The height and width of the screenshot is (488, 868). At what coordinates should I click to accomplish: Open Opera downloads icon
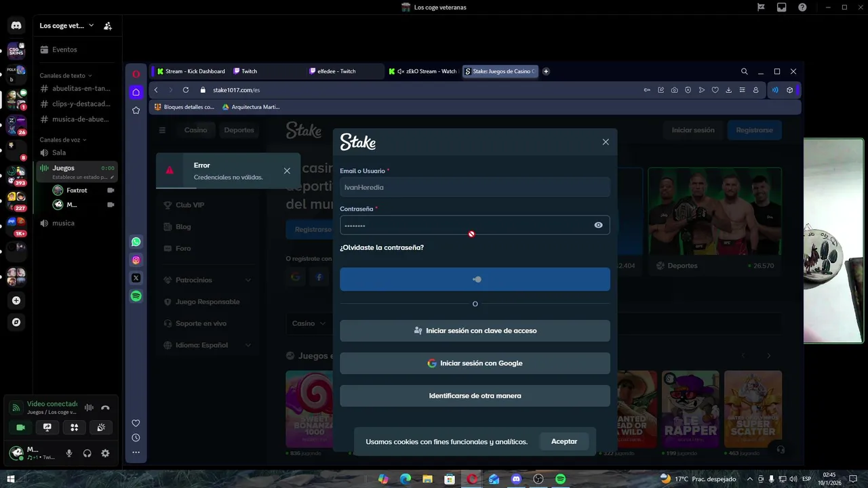[x=728, y=90]
